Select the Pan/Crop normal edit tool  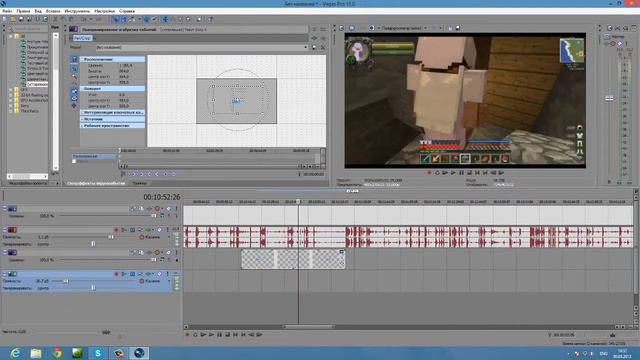click(x=74, y=69)
